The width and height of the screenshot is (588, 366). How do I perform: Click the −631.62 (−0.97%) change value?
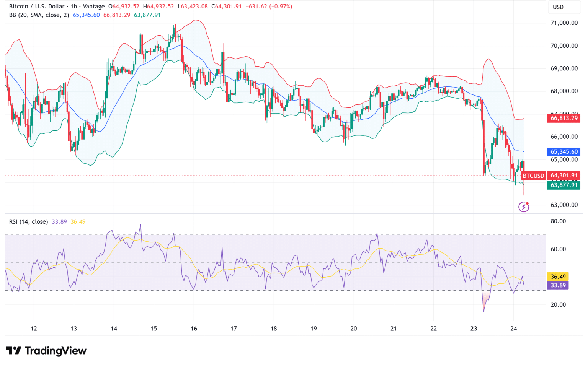coord(269,7)
